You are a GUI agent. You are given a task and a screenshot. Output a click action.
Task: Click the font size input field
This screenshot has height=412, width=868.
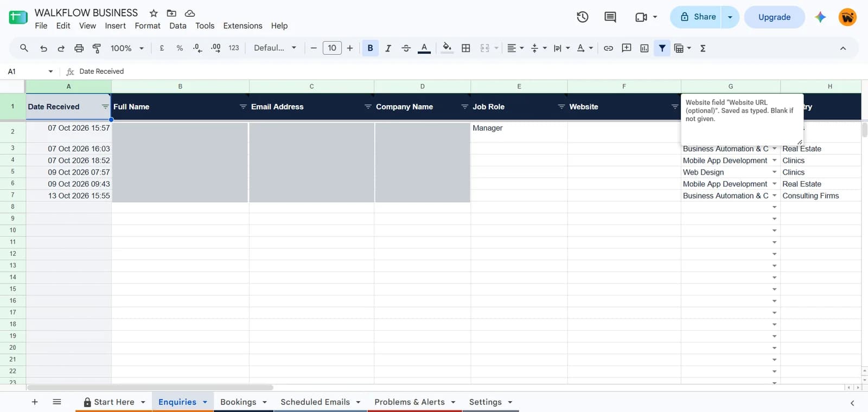coord(332,48)
